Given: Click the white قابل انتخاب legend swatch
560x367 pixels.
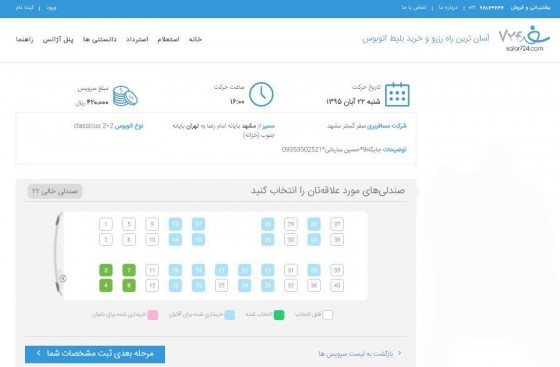Looking at the screenshot, I should [x=328, y=315].
